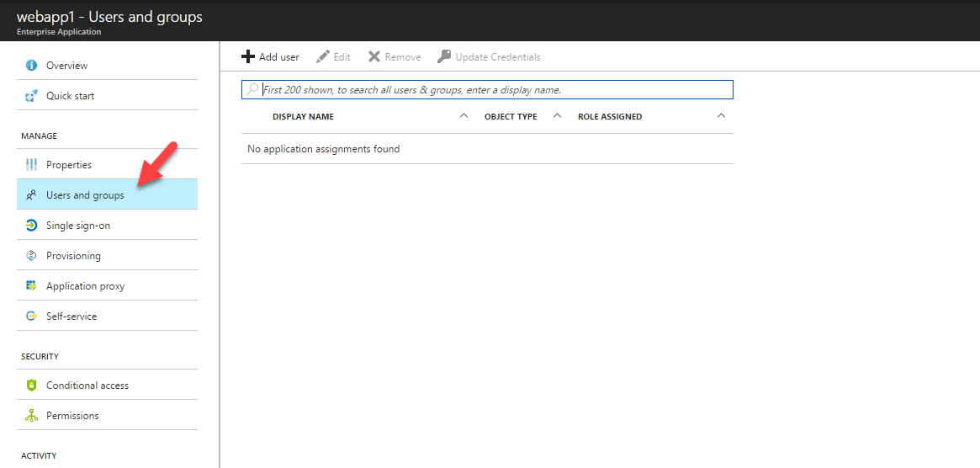Click the Provisioning sync icon
980x468 pixels.
click(x=31, y=255)
